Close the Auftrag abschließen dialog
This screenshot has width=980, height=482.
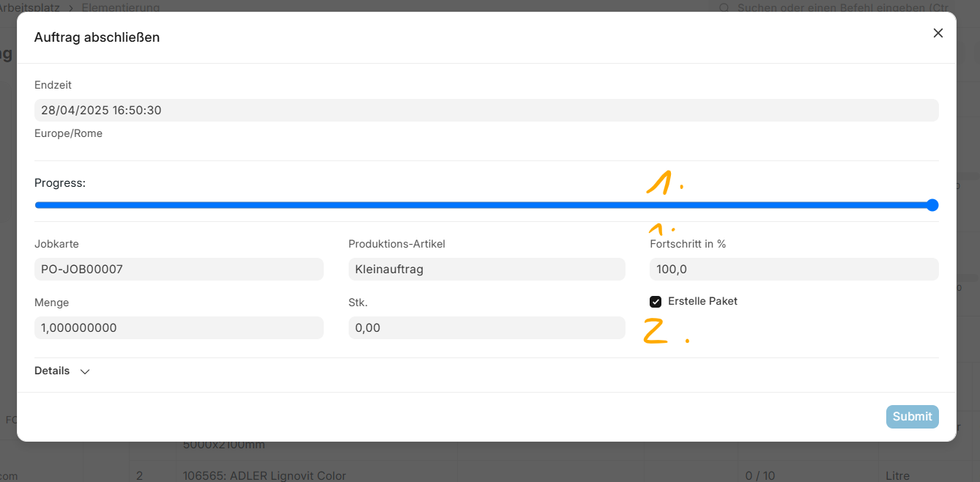pyautogui.click(x=938, y=33)
